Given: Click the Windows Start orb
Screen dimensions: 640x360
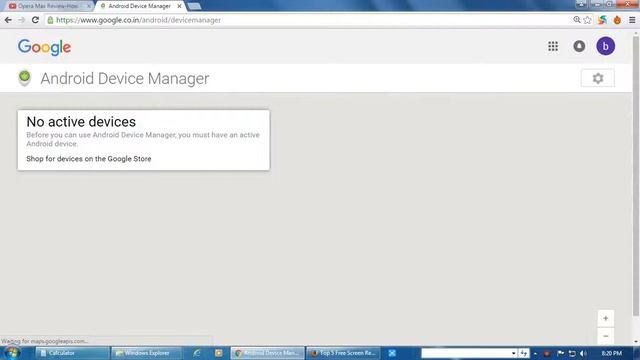Looking at the screenshot, I should pos(12,353).
